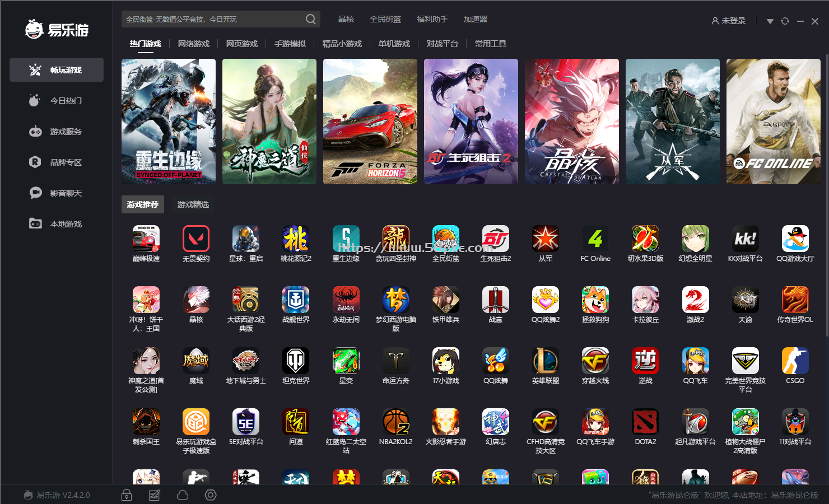Image resolution: width=829 pixels, height=504 pixels.
Task: Switch to the 对战平台 tab
Action: 443,44
